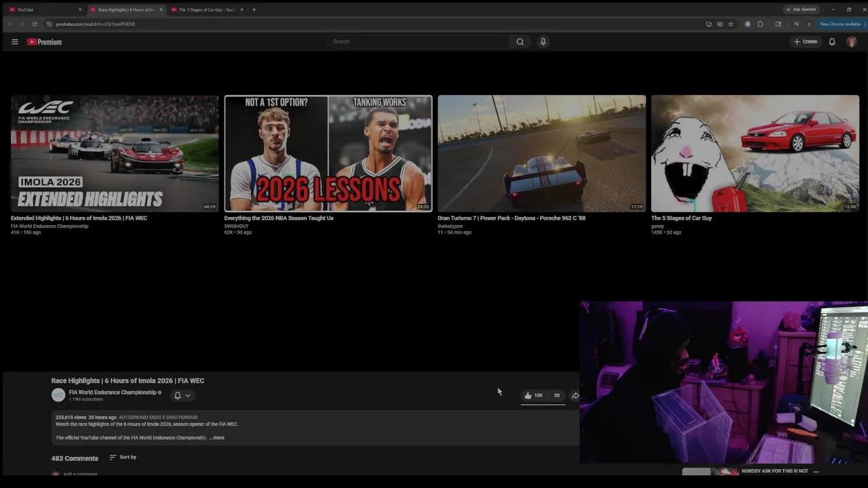Close The 5 Stages of Car Guy tab
This screenshot has width=868, height=488.
coord(241,9)
